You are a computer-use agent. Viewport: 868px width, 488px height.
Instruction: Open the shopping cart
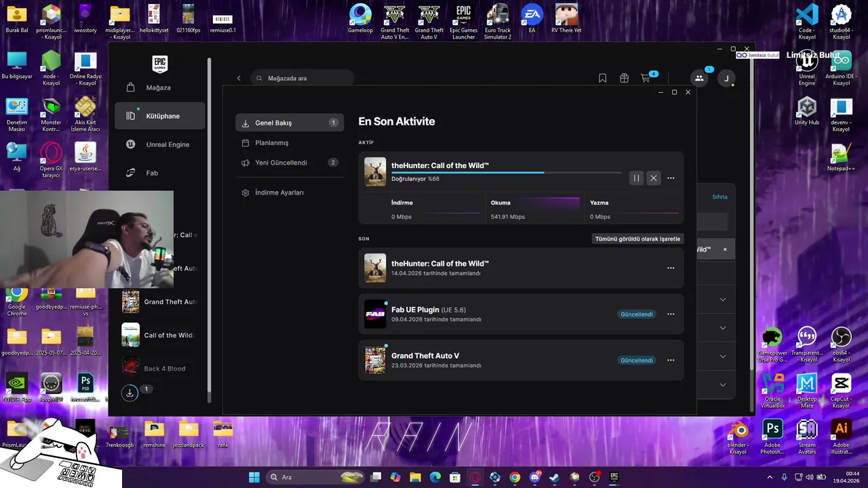click(646, 78)
